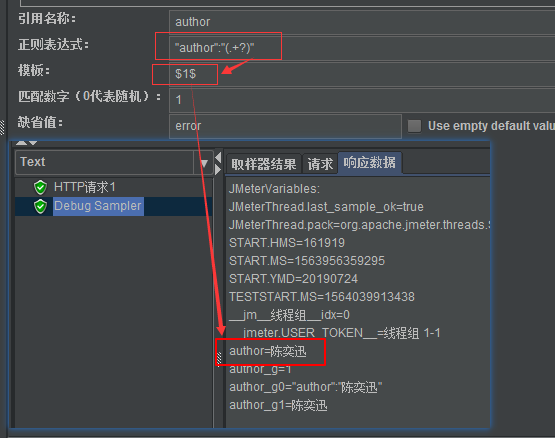Switch to the 取样器结果 tab
555x438 pixels.
(264, 164)
